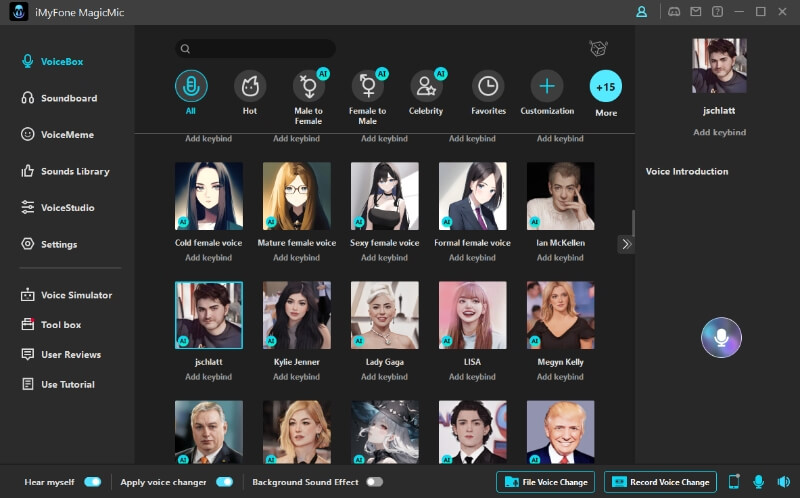Open the Favorites clock icon category
Image resolution: width=800 pixels, height=498 pixels.
coord(488,86)
